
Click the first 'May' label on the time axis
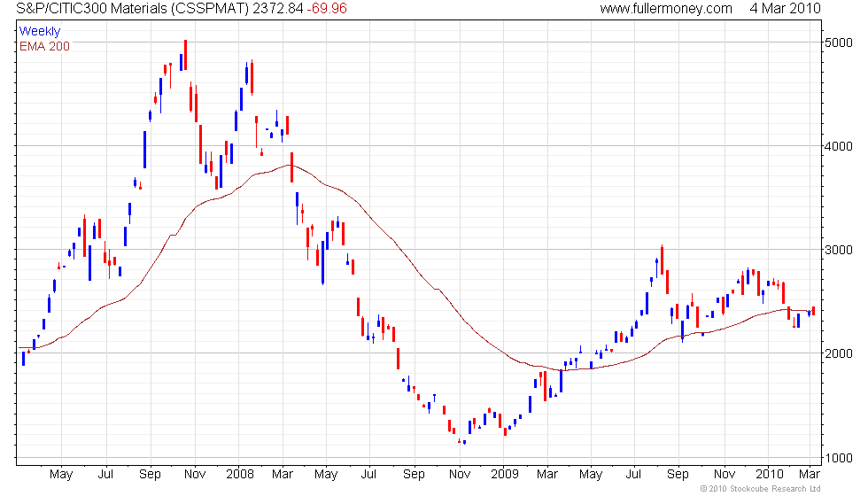(x=61, y=475)
